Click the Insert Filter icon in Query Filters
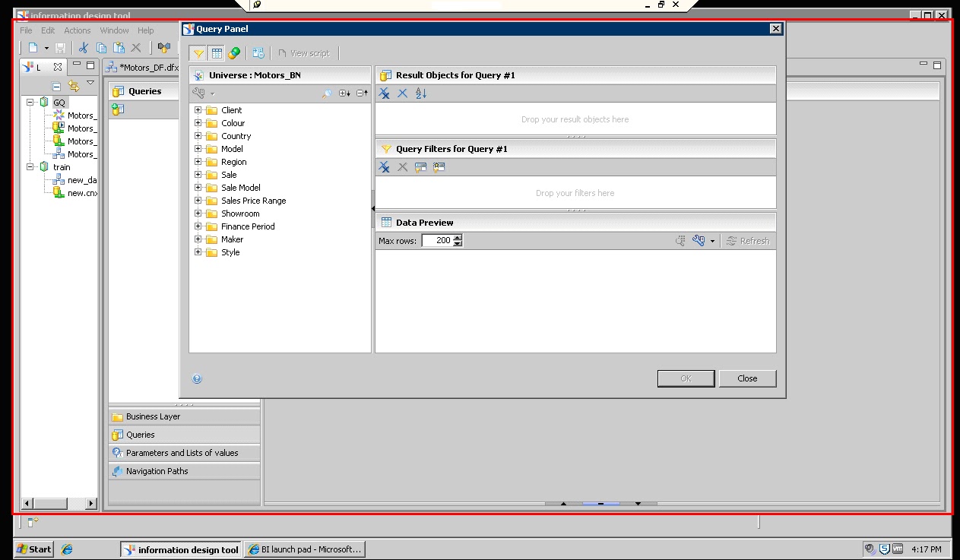 point(420,167)
